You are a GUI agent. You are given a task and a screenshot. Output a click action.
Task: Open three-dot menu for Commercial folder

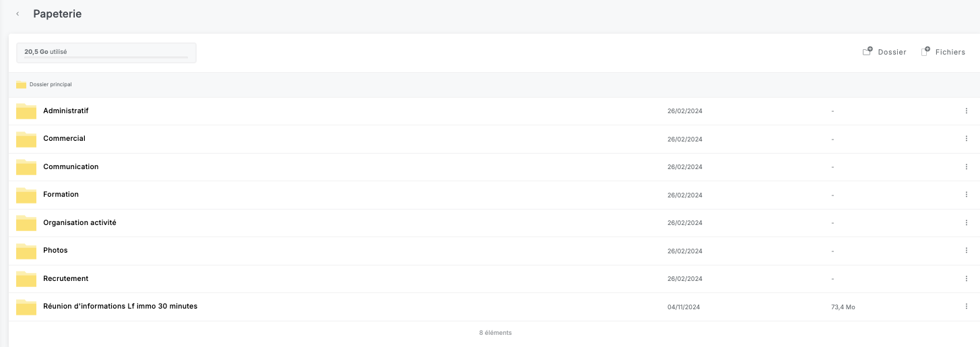coord(966,139)
